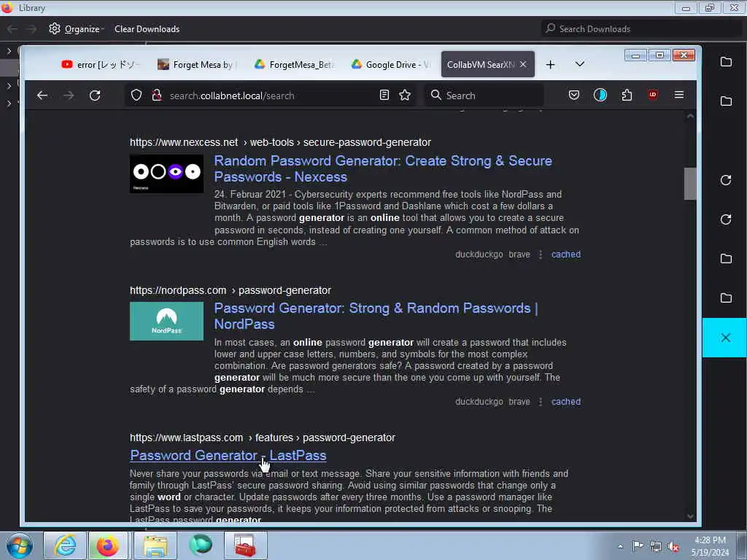Open the tracking protection shield icon
The height and width of the screenshot is (560, 747).
point(136,96)
